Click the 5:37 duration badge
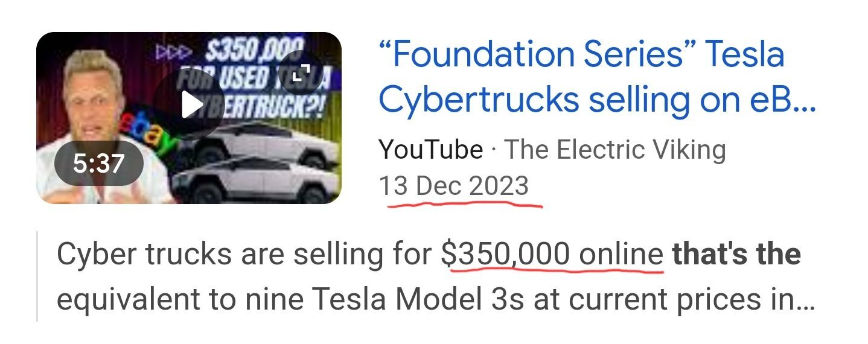The width and height of the screenshot is (868, 344). coord(99,164)
